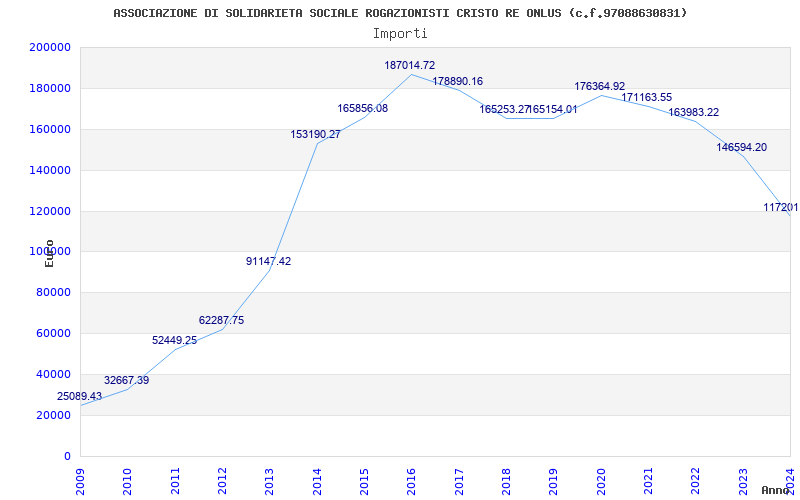Screen dimensions: 800x500
Task: Click the 91147.42 data label
Action: (x=268, y=261)
